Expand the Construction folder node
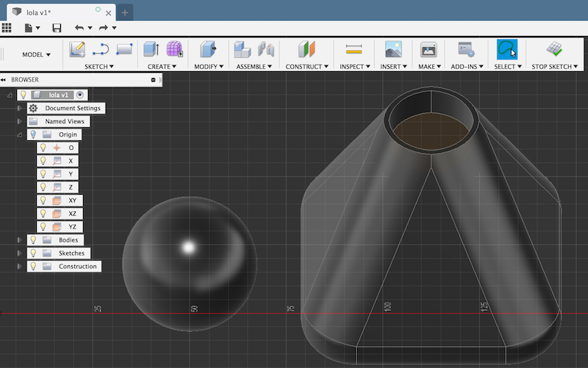 coord(19,267)
